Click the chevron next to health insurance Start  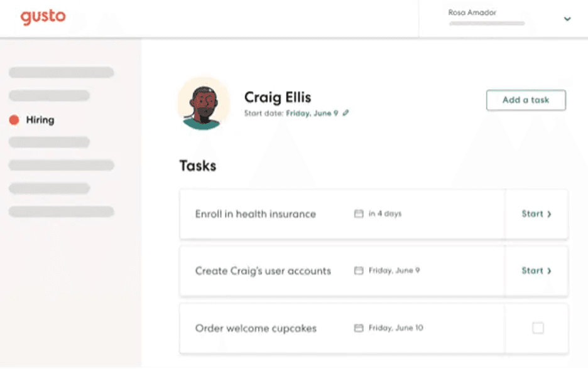click(549, 214)
